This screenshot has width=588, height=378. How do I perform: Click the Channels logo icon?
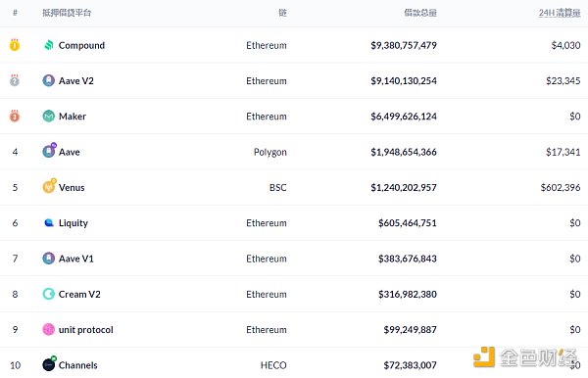[49, 363]
